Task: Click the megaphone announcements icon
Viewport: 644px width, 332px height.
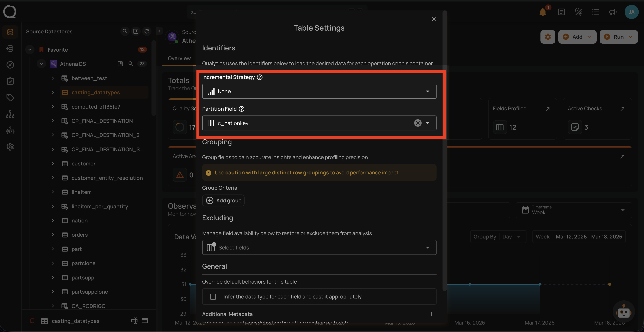Action: [612, 12]
